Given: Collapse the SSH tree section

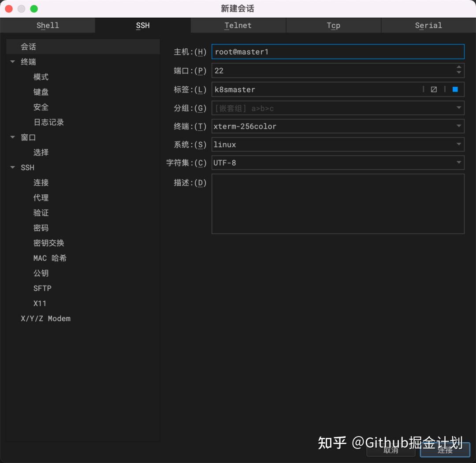Looking at the screenshot, I should coord(12,167).
